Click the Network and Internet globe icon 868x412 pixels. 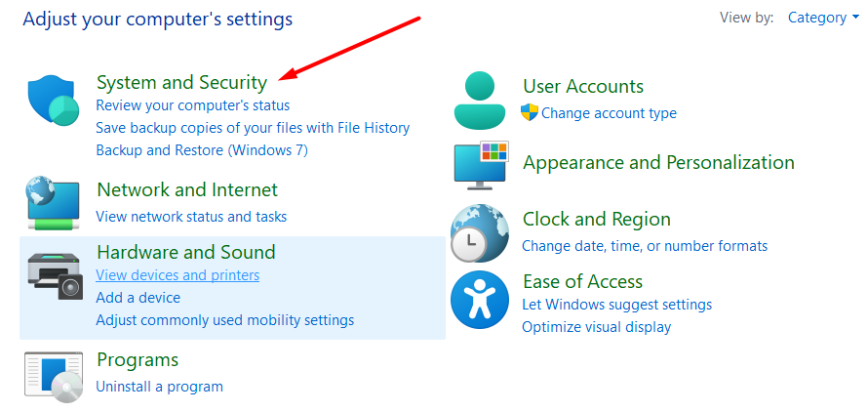[55, 202]
